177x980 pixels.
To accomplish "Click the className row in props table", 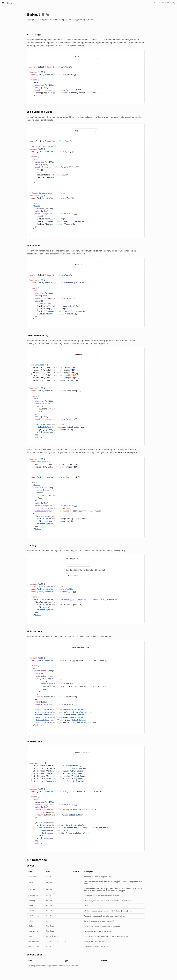I will [x=85, y=876].
